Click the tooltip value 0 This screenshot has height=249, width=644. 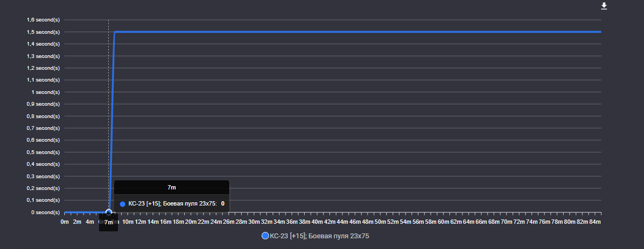pos(222,204)
